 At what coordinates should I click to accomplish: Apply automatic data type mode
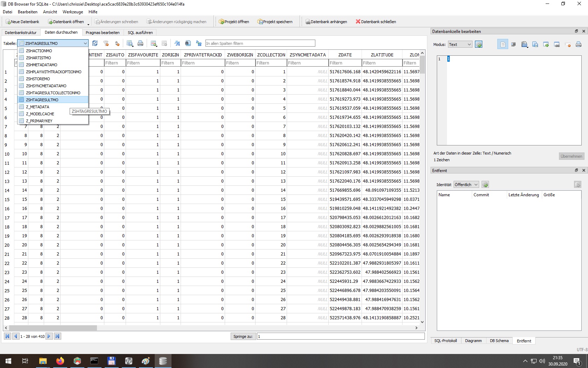click(x=479, y=45)
